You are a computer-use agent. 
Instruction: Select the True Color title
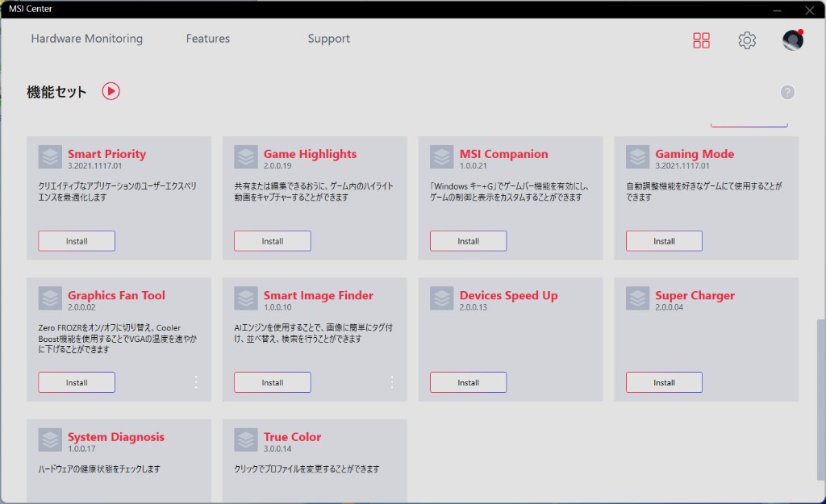click(292, 437)
